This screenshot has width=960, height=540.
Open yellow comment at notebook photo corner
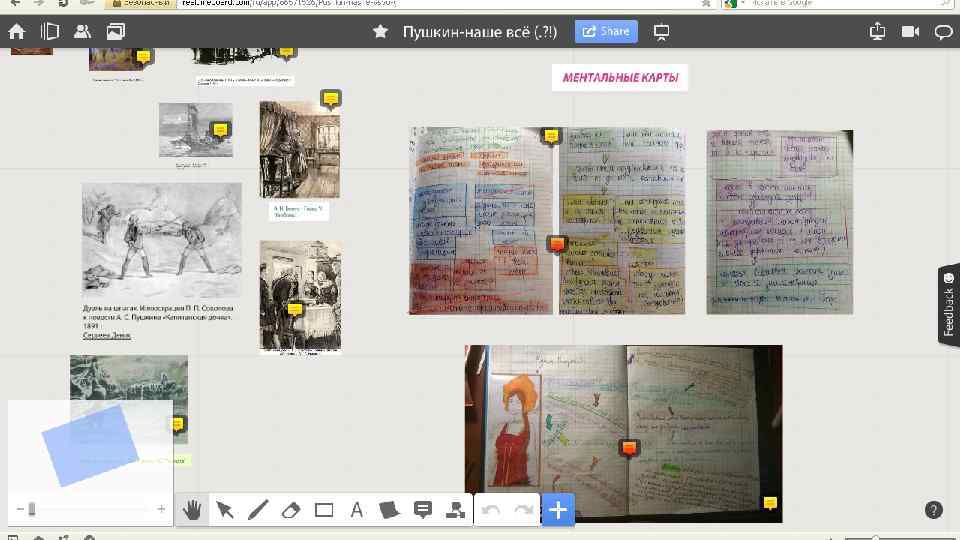pos(770,503)
